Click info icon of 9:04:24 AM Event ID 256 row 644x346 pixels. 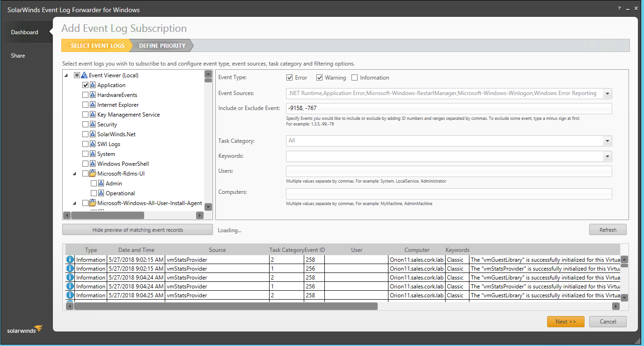click(x=70, y=286)
